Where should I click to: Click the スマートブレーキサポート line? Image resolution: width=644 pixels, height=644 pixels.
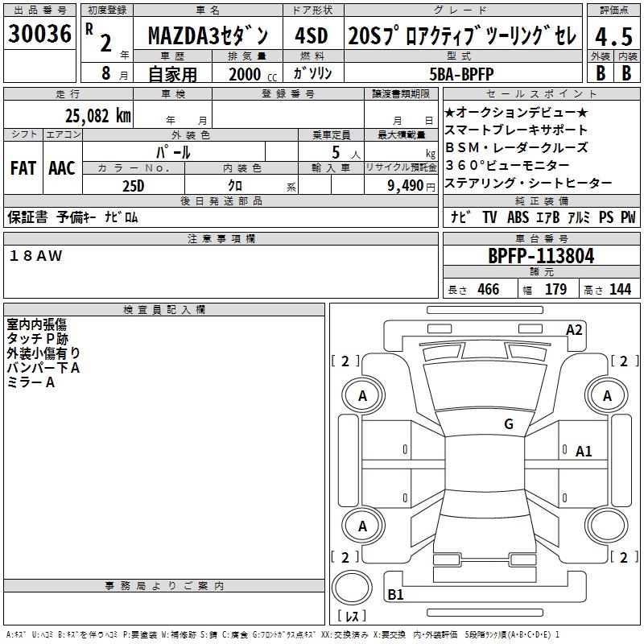pos(516,130)
